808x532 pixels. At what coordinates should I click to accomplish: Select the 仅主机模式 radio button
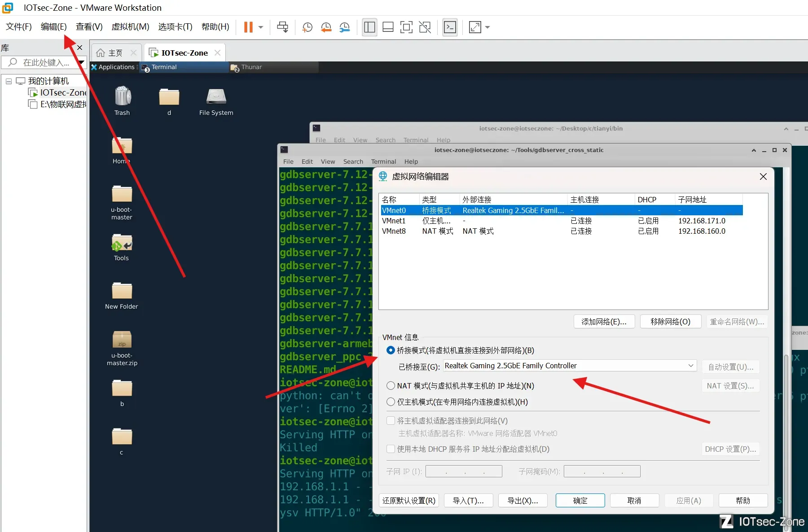[x=391, y=402]
